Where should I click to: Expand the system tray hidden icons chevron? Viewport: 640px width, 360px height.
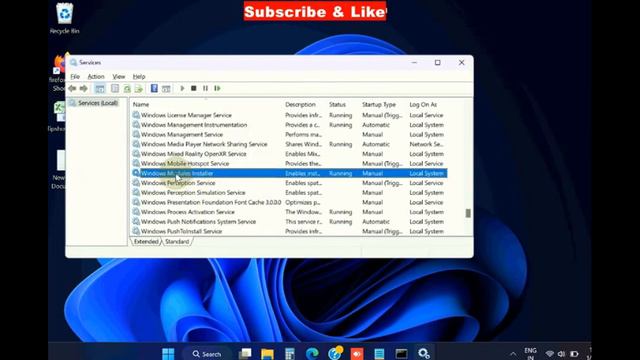click(x=513, y=354)
